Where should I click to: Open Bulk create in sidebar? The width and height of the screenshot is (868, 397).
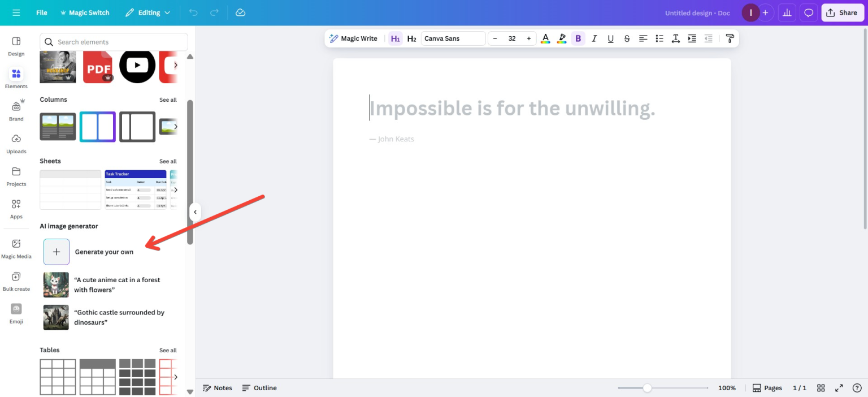[16, 281]
